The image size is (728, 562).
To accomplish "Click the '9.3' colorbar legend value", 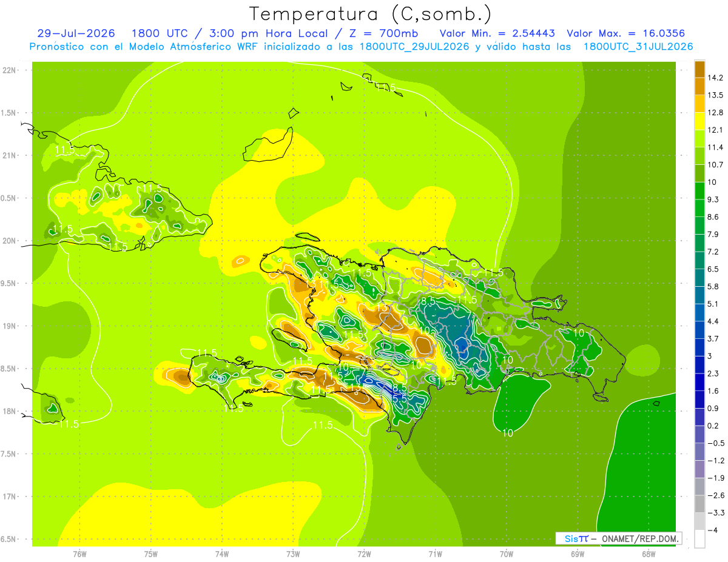I will pos(713,199).
